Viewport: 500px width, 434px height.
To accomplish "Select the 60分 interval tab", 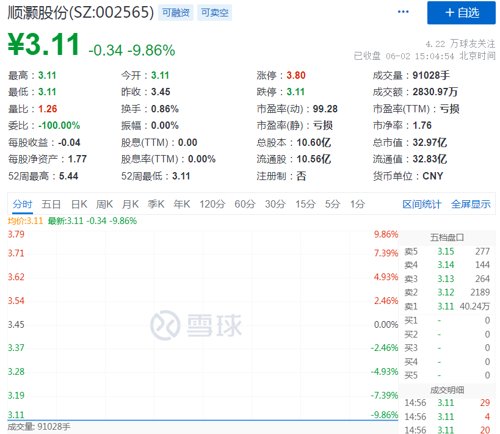I will 245,204.
